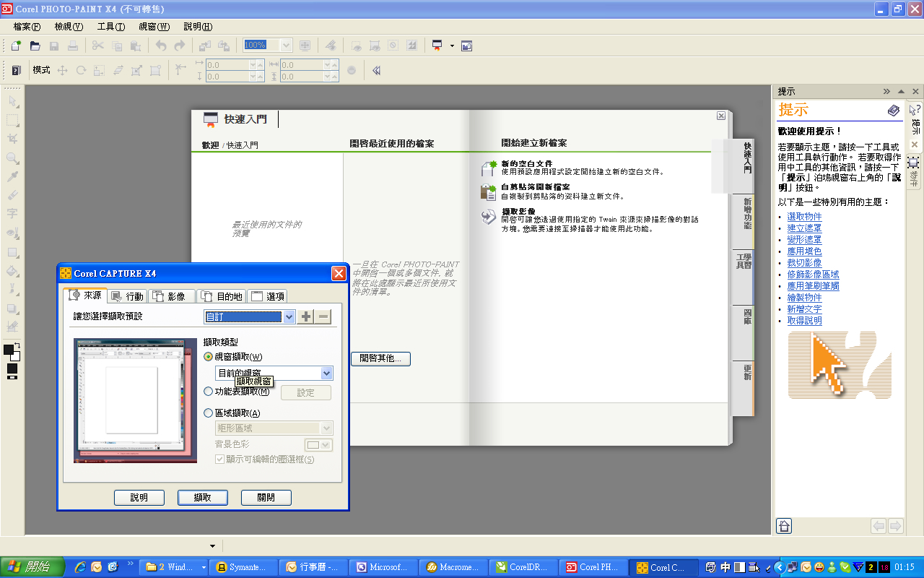This screenshot has height=578, width=924.
Task: Expand the launcher dropdown arrow in toolbar
Action: (452, 46)
